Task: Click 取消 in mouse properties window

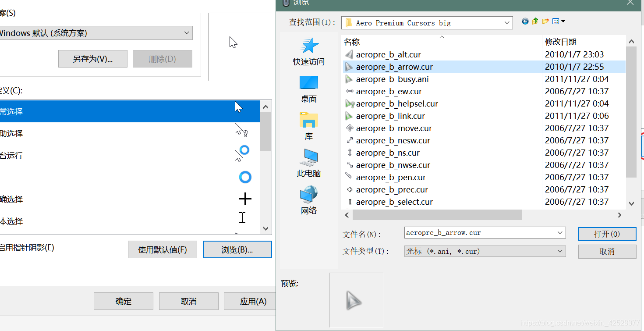Action: [x=189, y=301]
